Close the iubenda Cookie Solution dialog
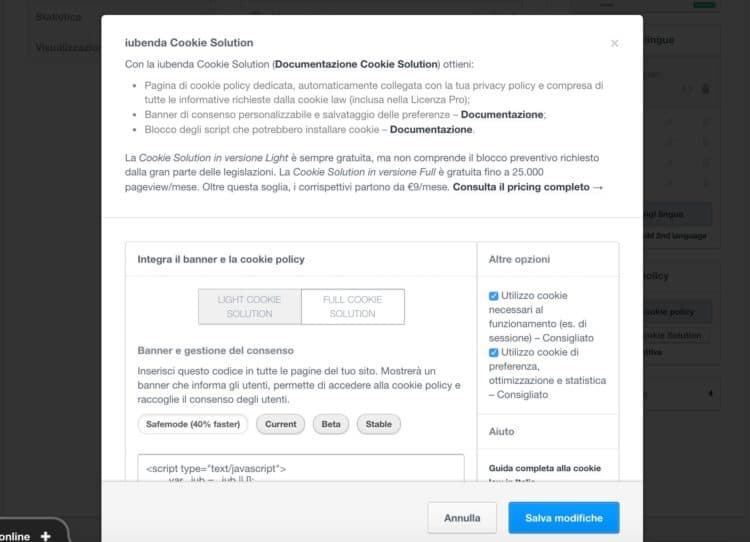Image resolution: width=750 pixels, height=542 pixels. coord(615,44)
